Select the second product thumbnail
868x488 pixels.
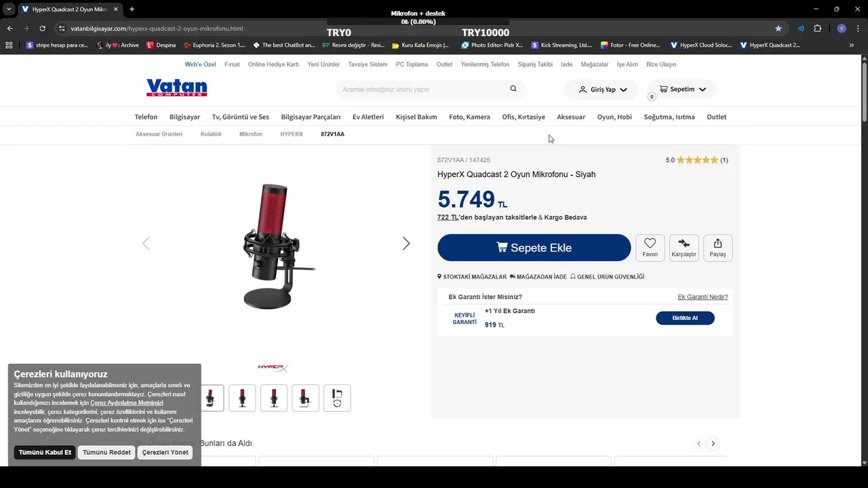click(x=242, y=398)
